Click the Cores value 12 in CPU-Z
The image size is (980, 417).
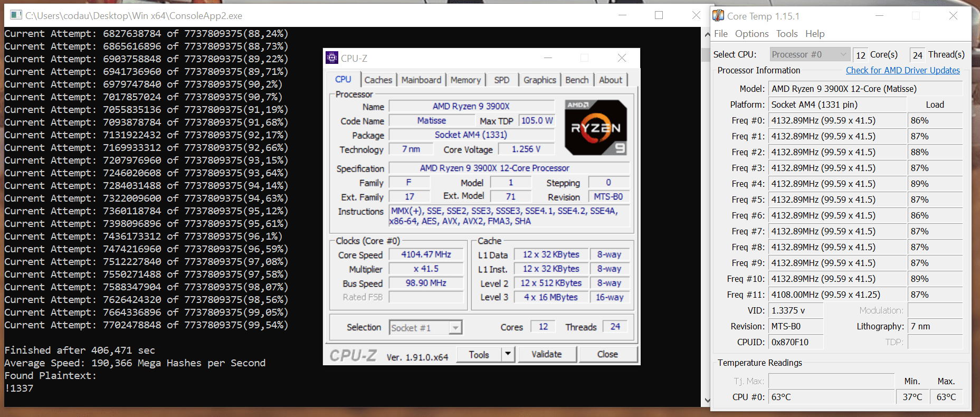click(x=543, y=327)
